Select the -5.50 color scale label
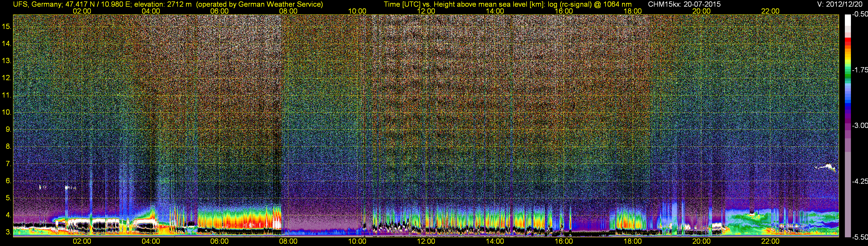This screenshot has height=246, width=868. 860,237
